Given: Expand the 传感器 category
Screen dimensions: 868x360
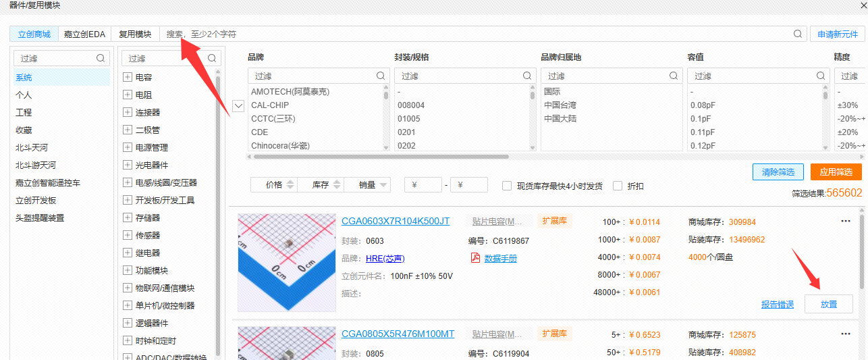Looking at the screenshot, I should pos(127,235).
